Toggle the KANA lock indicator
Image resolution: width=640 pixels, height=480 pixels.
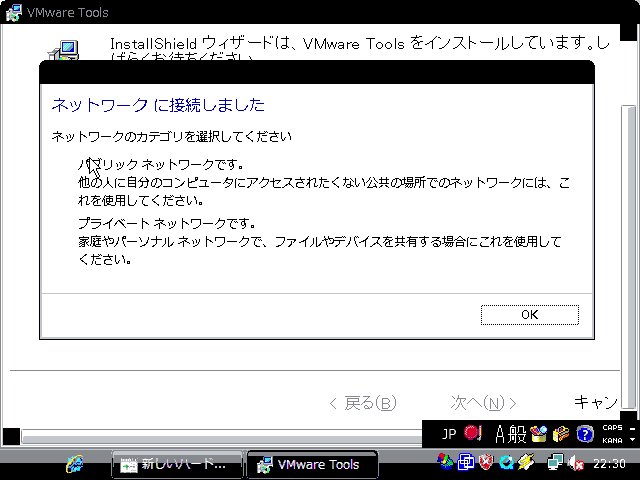(612, 440)
